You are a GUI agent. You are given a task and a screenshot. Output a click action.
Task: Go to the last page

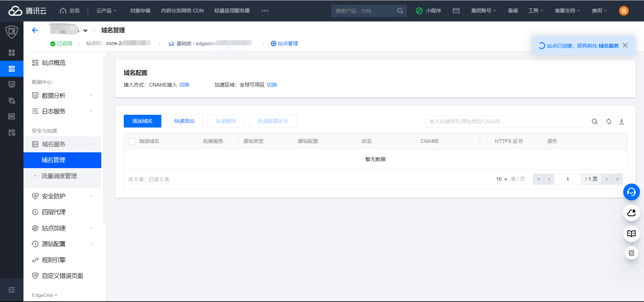pyautogui.click(x=618, y=179)
